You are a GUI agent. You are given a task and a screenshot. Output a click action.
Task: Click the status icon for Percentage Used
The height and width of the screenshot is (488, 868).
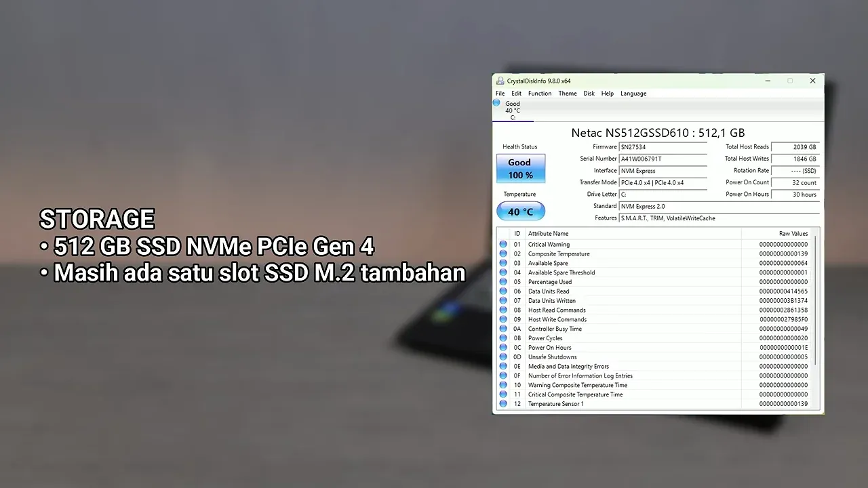(x=503, y=282)
